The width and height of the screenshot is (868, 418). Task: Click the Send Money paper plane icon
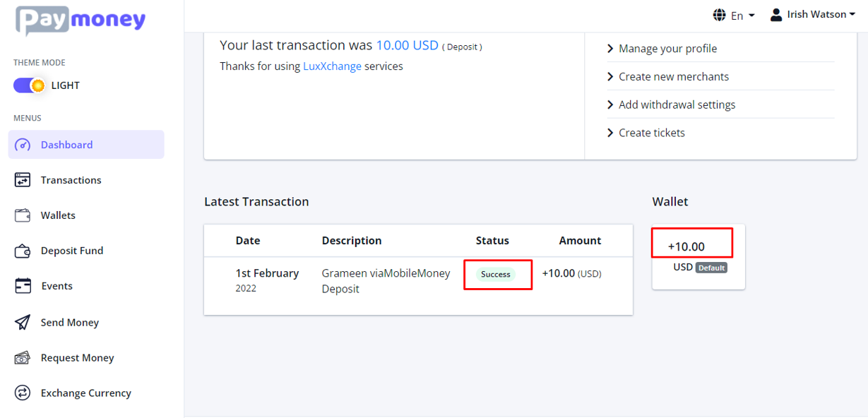pos(23,323)
